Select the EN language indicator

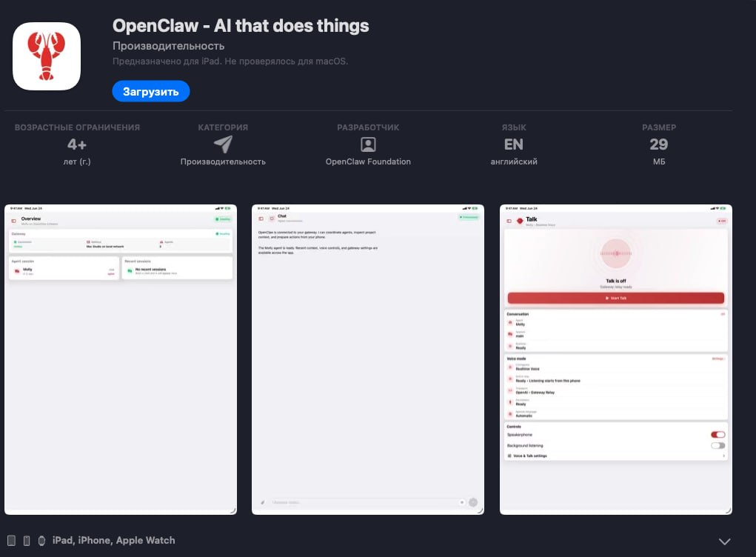[x=513, y=144]
